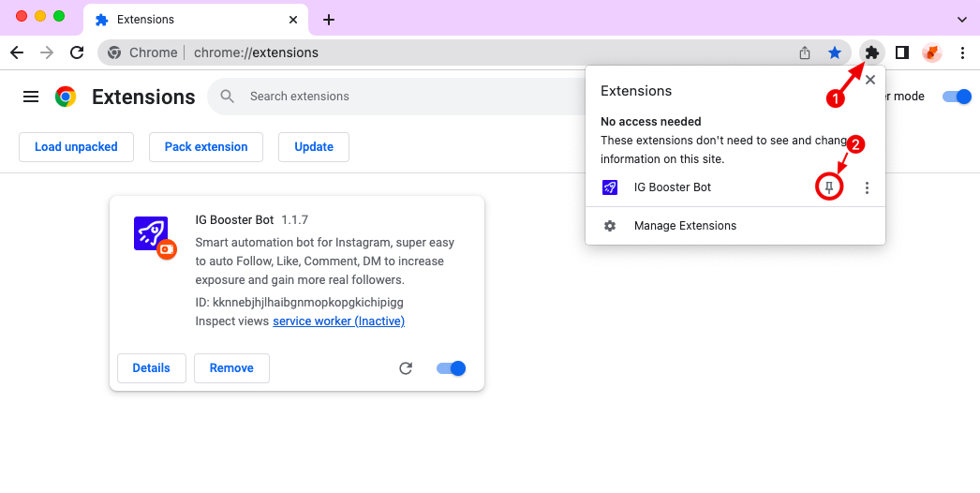
Task: Toggle Developer mode switch
Action: click(x=957, y=97)
